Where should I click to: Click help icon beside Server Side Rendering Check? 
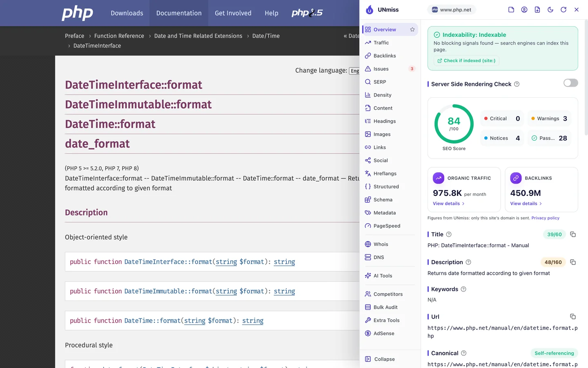coord(517,84)
